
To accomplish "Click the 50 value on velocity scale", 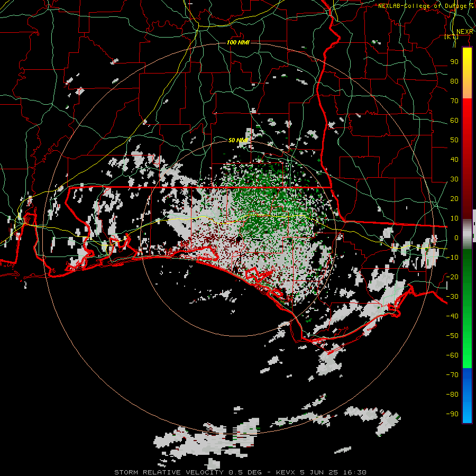I will click(454, 140).
